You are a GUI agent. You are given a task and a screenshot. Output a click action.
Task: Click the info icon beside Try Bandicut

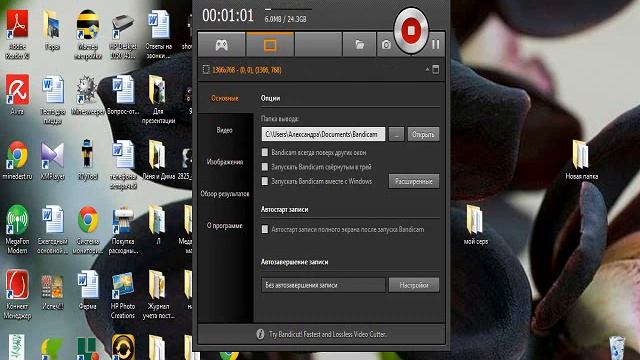(260, 334)
